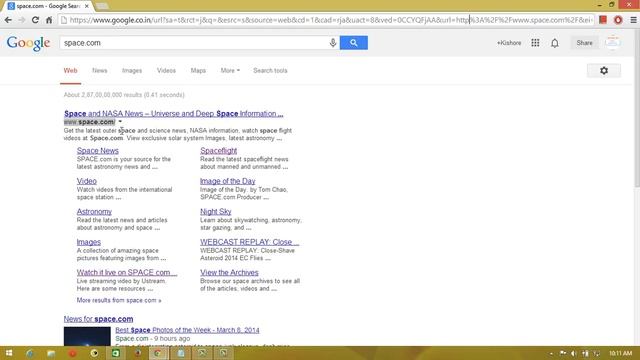
Task: Click the volume speaker tray icon
Action: pos(573,353)
